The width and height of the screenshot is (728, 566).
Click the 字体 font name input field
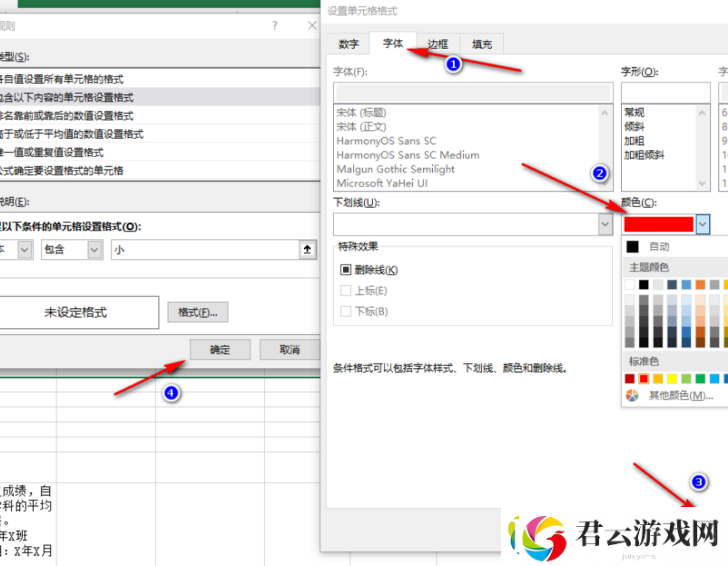coord(473,93)
